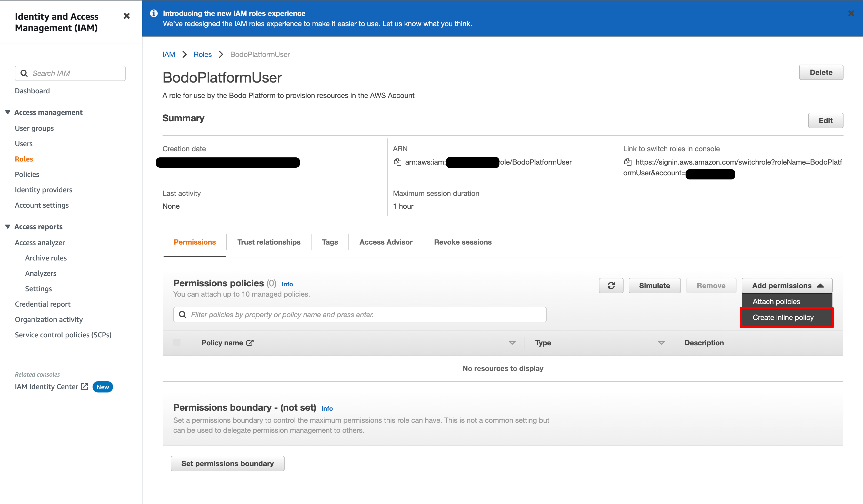Open the Type column sort dropdown
Screen dimensions: 863x504
661,342
